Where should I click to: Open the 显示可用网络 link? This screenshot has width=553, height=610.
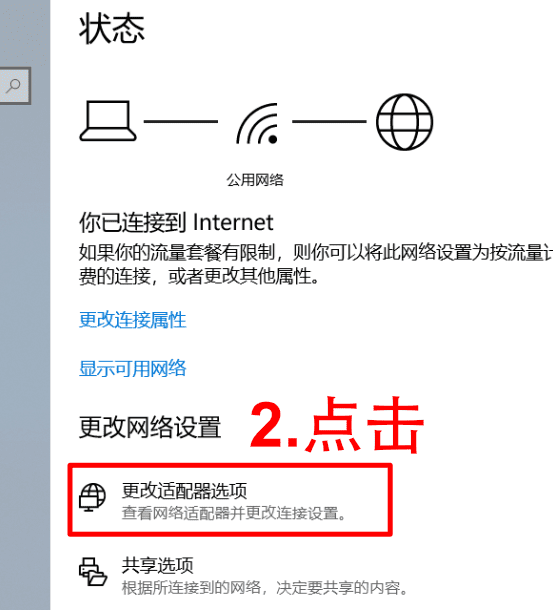click(133, 368)
